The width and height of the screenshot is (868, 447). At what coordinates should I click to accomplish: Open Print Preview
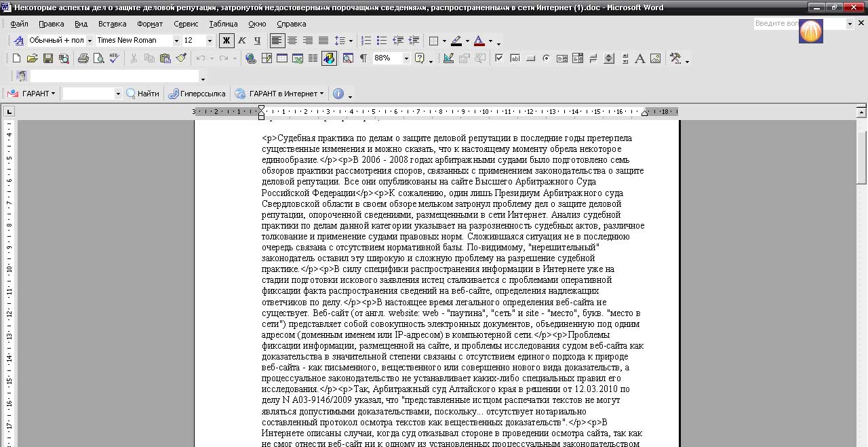pyautogui.click(x=99, y=58)
